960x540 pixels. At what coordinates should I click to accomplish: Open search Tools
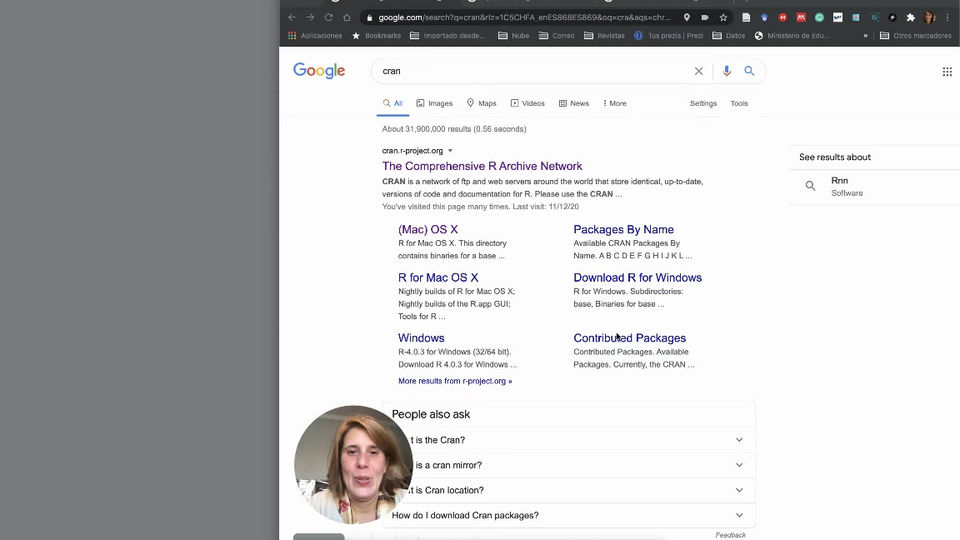[x=739, y=103]
